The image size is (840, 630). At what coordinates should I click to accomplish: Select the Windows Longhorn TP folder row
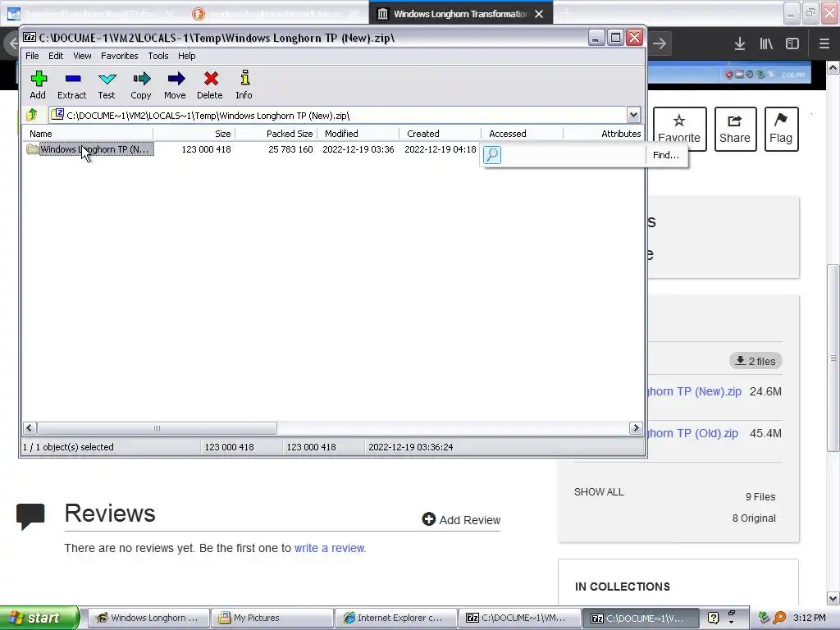tap(89, 149)
